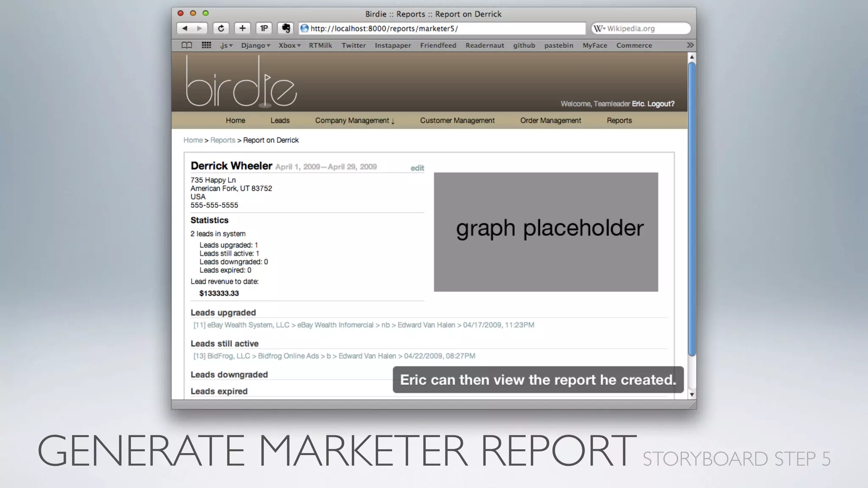
Task: Open the eBay Wealth System upgraded lead
Action: pyautogui.click(x=364, y=325)
